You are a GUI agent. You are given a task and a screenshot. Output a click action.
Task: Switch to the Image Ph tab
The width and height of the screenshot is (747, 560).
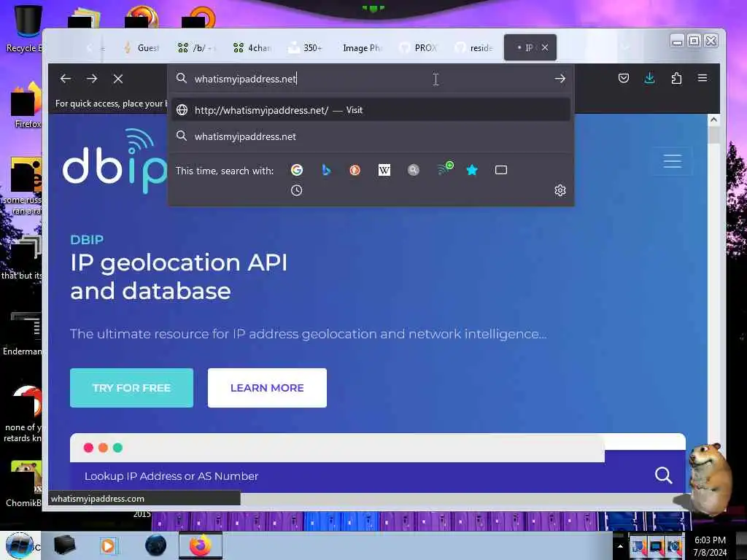point(362,47)
